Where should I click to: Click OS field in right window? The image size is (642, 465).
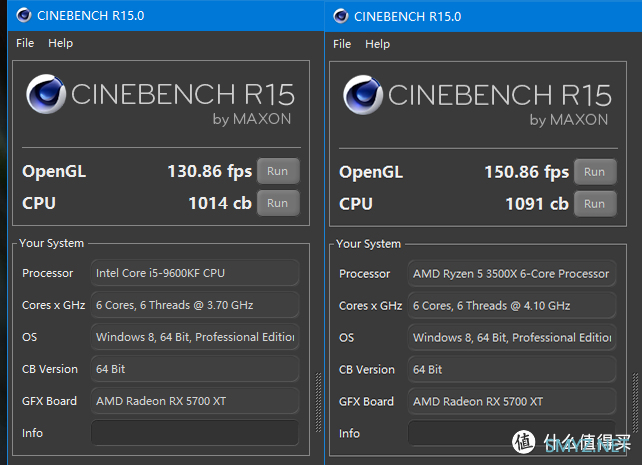point(512,338)
